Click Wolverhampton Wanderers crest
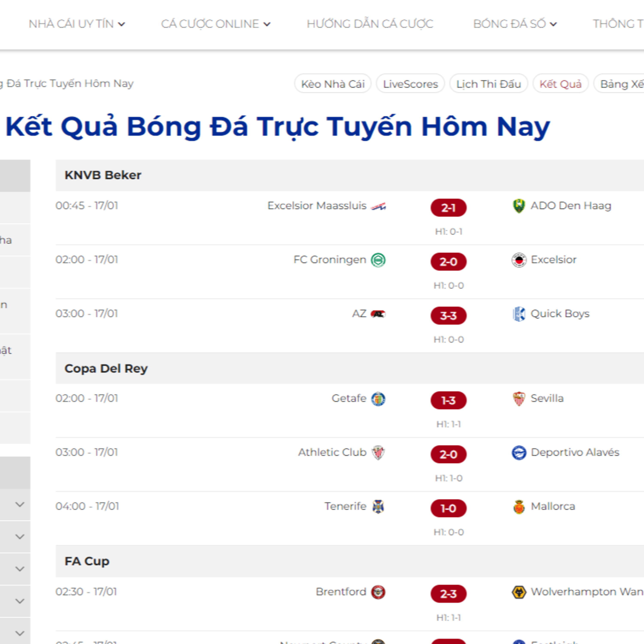Image resolution: width=644 pixels, height=644 pixels. (519, 592)
